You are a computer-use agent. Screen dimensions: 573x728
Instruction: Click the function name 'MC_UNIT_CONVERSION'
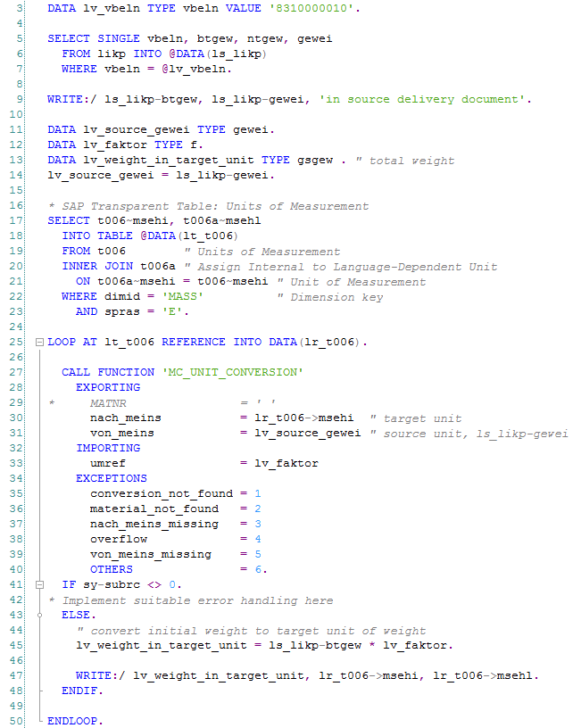tap(232, 372)
